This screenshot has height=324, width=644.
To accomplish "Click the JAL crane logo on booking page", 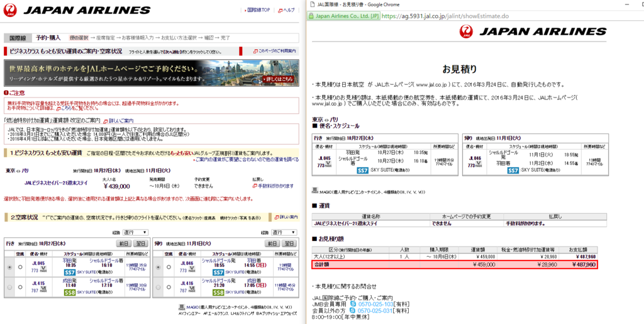I will click(11, 10).
